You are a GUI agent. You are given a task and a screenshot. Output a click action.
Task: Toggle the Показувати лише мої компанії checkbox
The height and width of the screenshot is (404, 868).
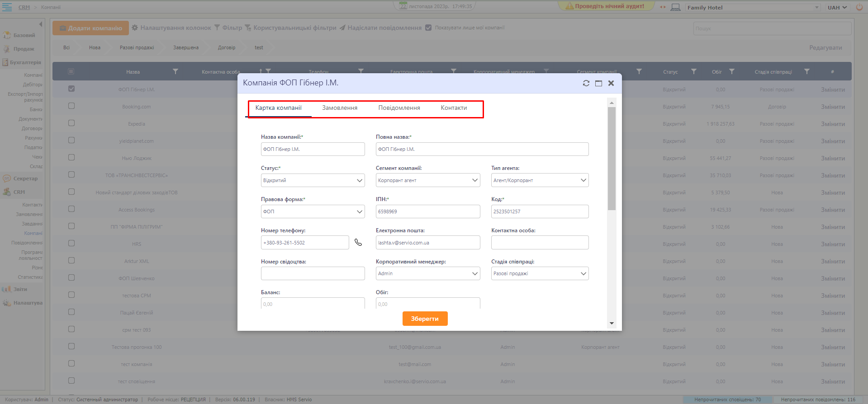[x=428, y=28]
